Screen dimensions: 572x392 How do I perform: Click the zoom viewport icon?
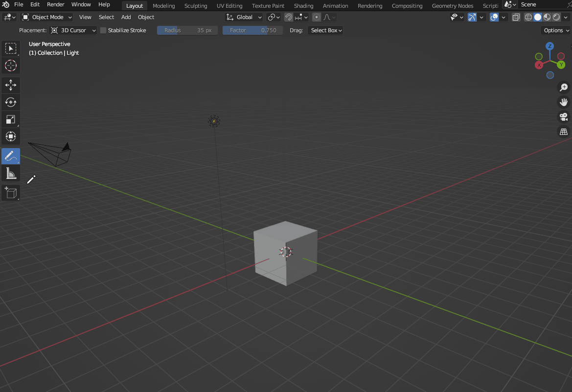pos(564,87)
